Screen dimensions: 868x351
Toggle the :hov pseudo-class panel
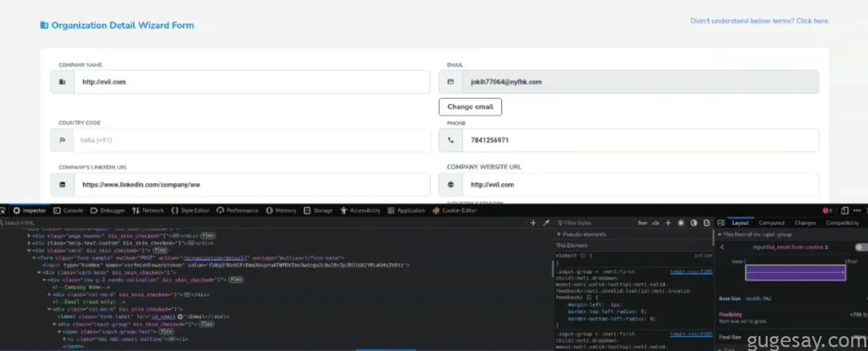click(642, 223)
